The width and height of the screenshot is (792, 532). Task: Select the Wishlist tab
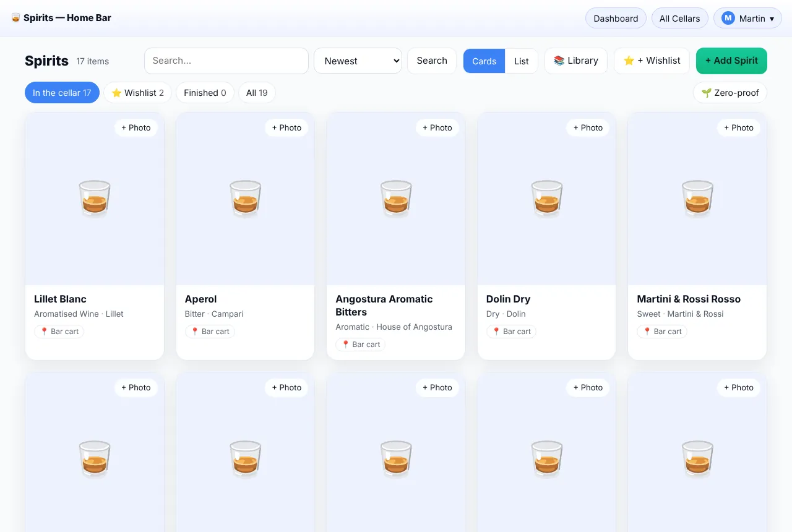point(138,93)
